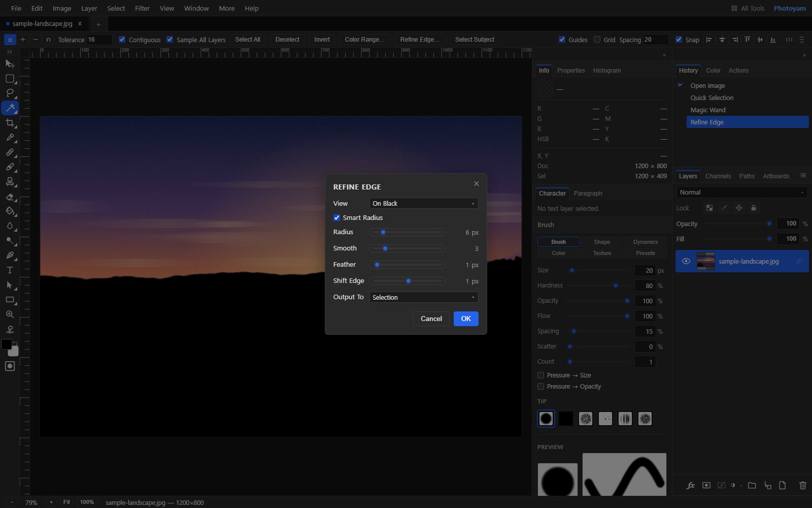Toggle Quick Mask mode icon
812x508 pixels.
tap(10, 366)
